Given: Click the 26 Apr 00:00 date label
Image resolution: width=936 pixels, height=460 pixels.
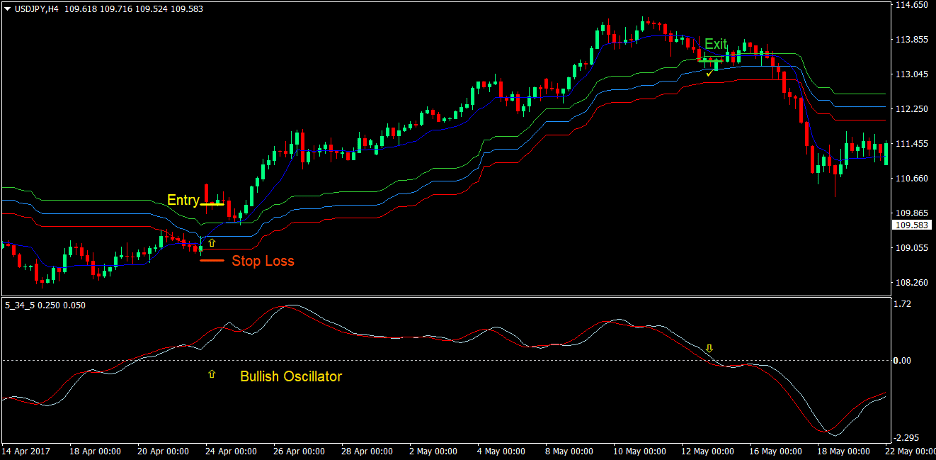Looking at the screenshot, I should [300, 452].
